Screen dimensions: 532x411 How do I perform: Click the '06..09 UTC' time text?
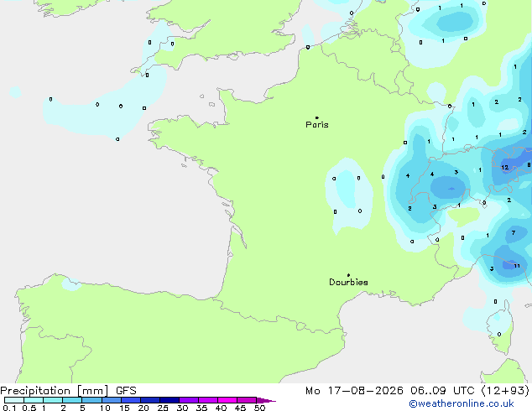tap(442, 391)
